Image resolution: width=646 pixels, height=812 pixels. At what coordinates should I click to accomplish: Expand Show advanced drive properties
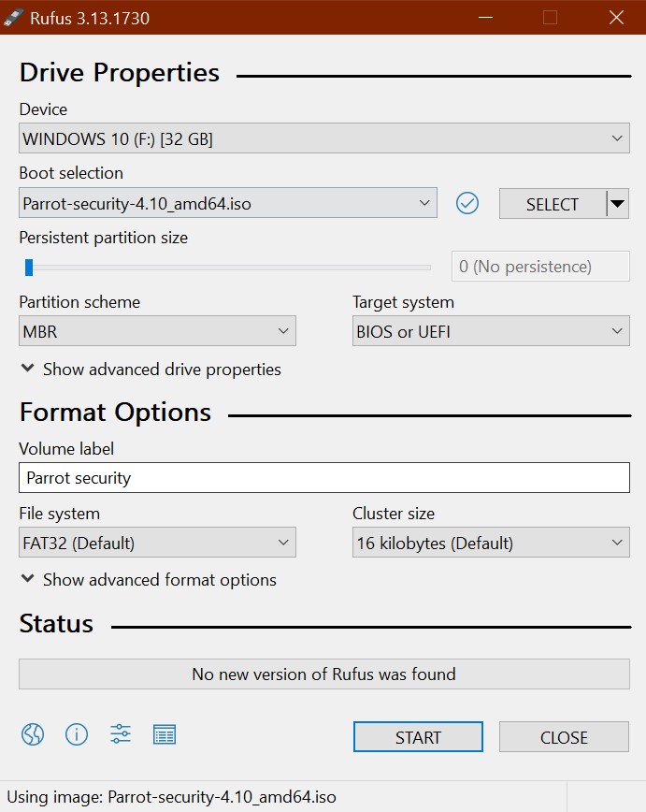click(x=151, y=370)
